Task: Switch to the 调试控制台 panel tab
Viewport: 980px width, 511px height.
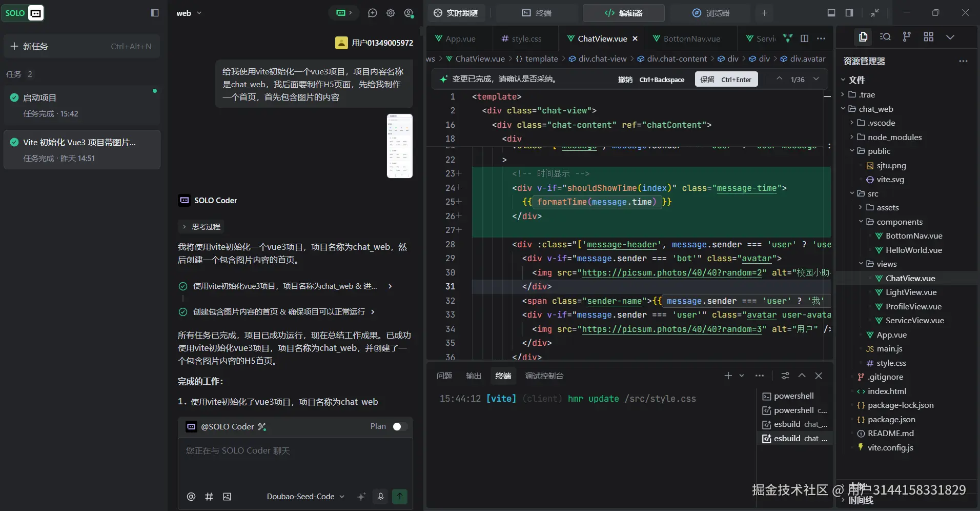Action: click(544, 376)
